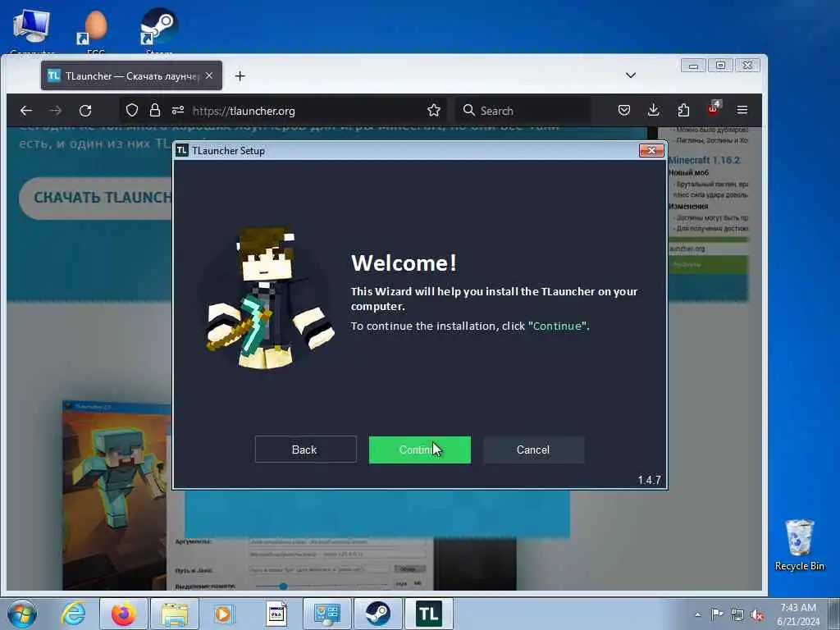
Task: Click the memory allocation slider on the webpage
Action: point(322,586)
